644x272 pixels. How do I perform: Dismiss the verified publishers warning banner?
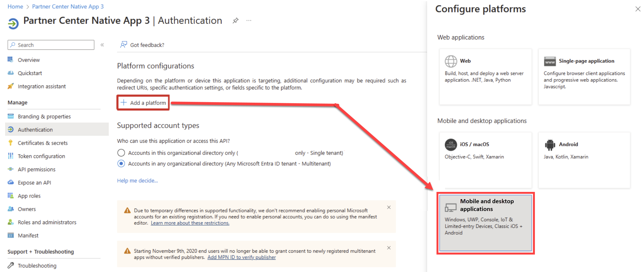389,248
